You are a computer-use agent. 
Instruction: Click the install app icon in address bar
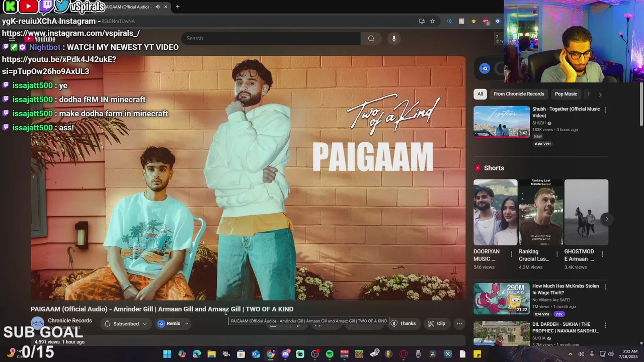tap(422, 21)
